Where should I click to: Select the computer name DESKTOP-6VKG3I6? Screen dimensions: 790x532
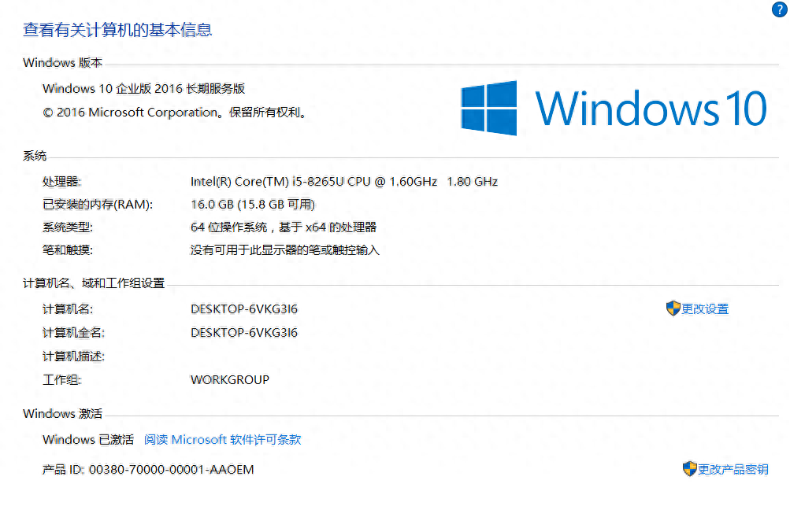tap(244, 308)
